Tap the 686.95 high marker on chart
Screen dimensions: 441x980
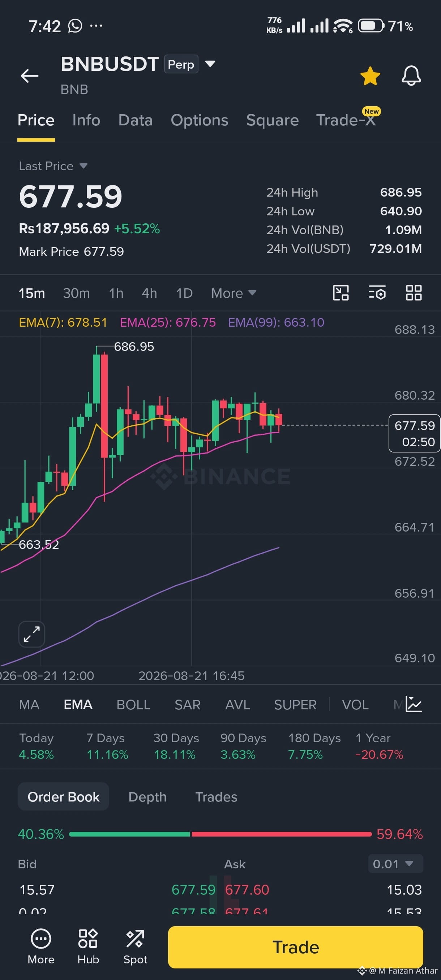point(134,347)
